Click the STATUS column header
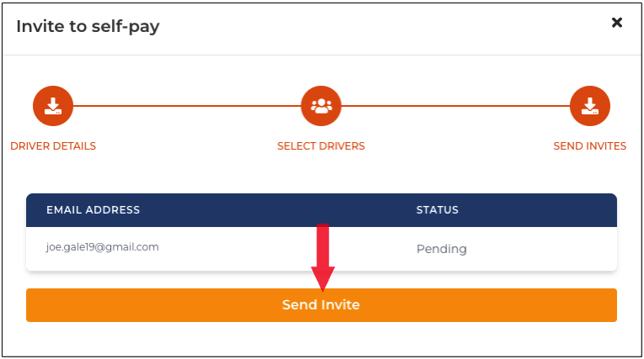Image resolution: width=644 pixels, height=359 pixels. [x=438, y=210]
